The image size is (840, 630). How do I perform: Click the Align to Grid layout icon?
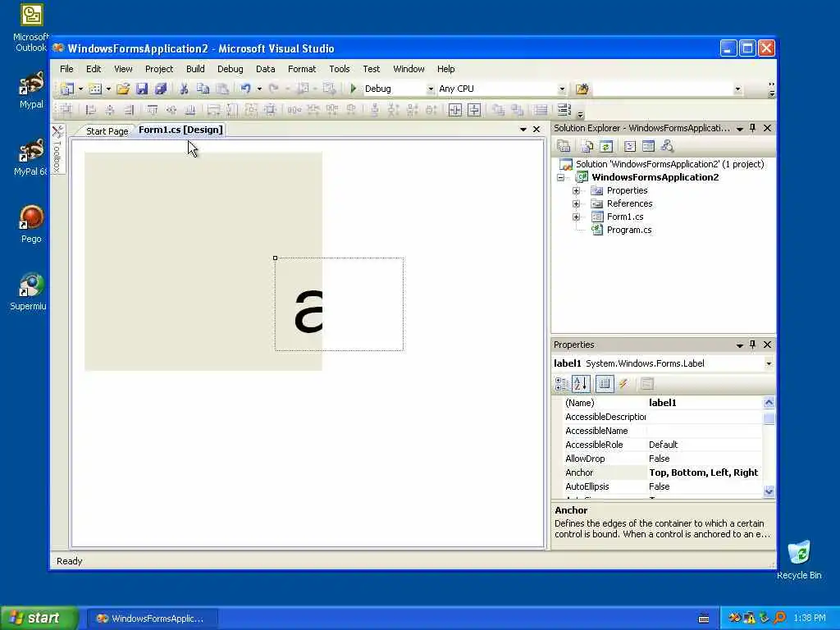66,110
